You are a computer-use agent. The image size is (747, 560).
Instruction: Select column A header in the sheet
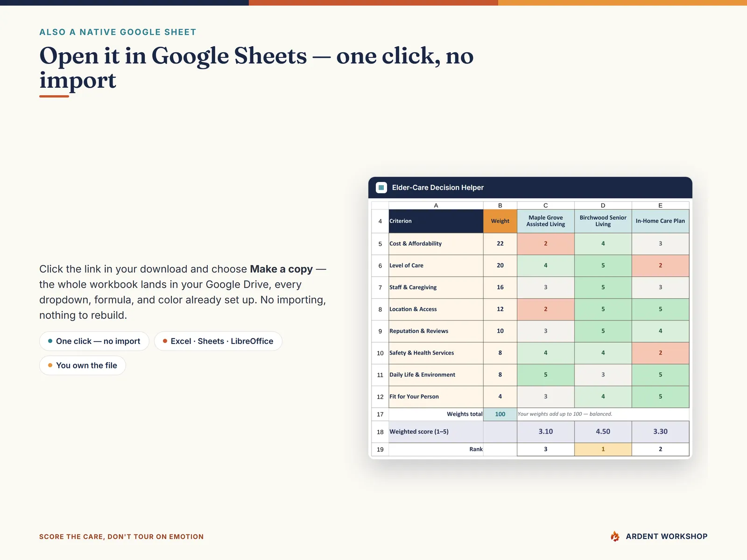(436, 205)
